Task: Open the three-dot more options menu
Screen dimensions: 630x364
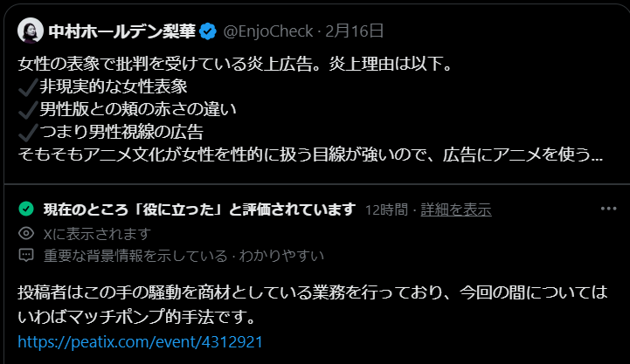Action: (609, 209)
